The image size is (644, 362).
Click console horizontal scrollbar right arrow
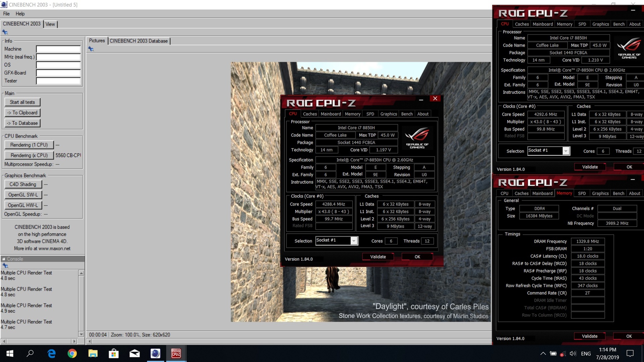[x=74, y=341]
